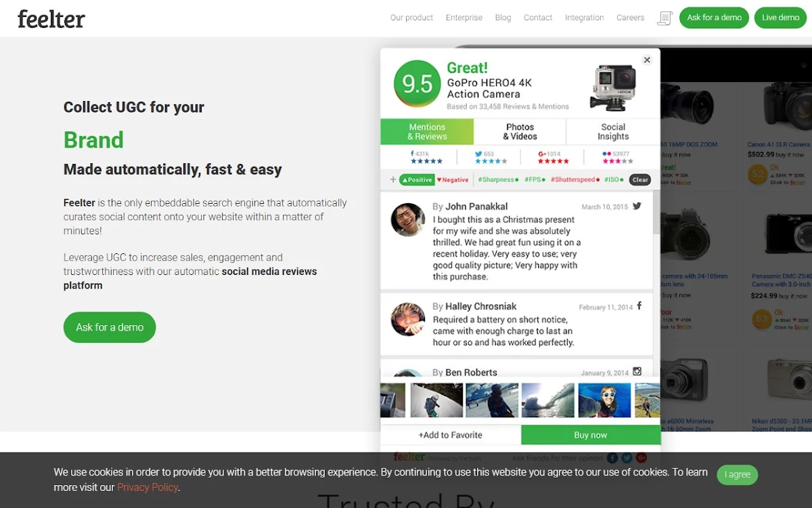Screen dimensions: 812x508
Task: Toggle the Negative sentiment filter
Action: tap(453, 179)
